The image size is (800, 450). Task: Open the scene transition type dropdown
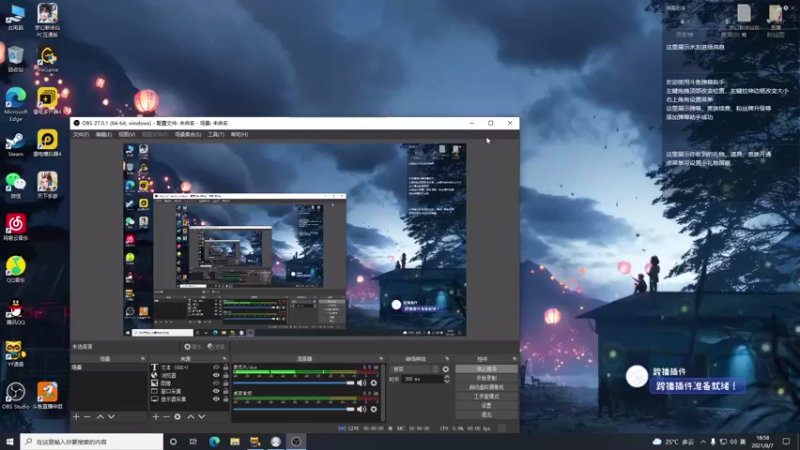click(x=415, y=369)
